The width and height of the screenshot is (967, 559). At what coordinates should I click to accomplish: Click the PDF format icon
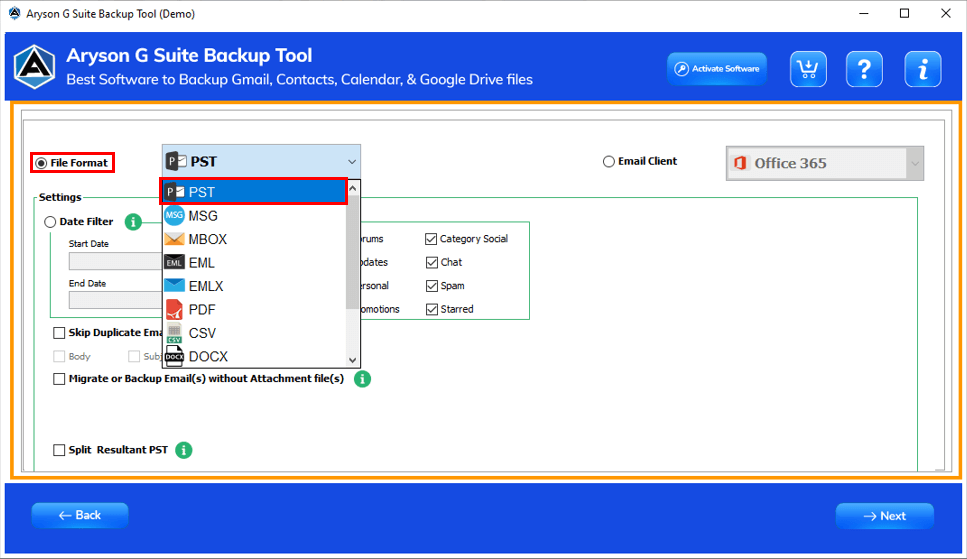[x=175, y=309]
